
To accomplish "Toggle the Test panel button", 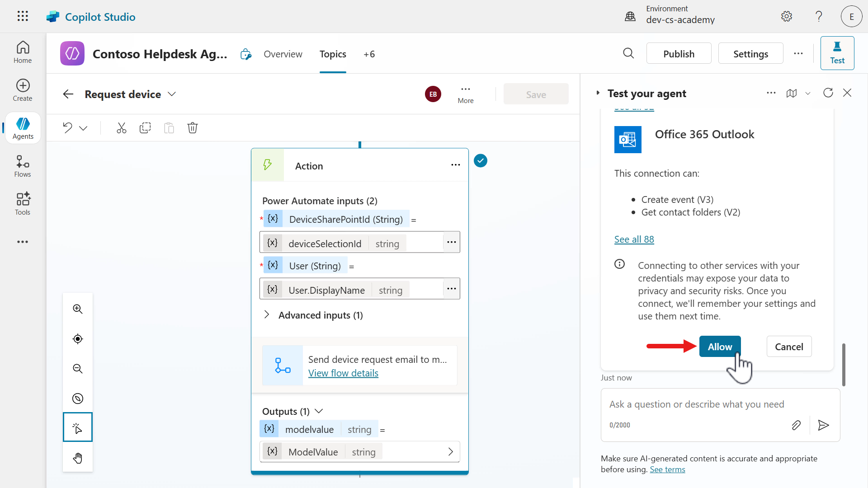I will pyautogui.click(x=837, y=53).
